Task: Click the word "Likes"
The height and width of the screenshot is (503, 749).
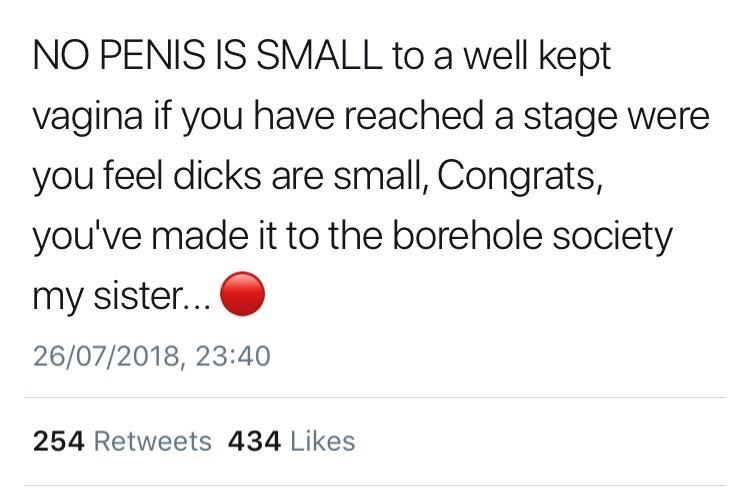Action: point(322,440)
